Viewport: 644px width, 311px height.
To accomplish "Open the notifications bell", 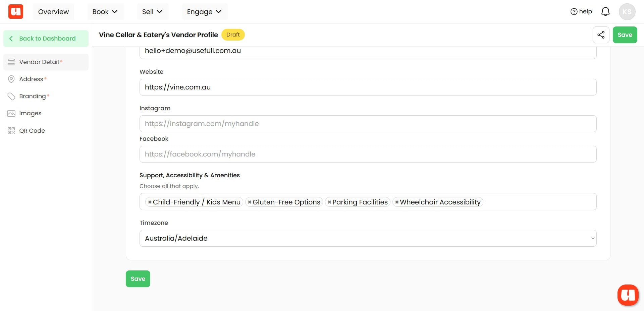I will coord(605,12).
